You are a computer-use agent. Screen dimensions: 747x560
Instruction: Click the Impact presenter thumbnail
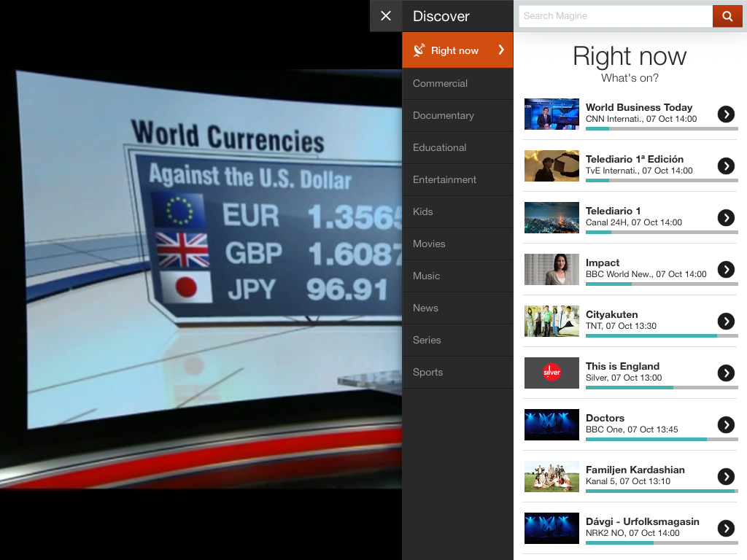point(551,270)
